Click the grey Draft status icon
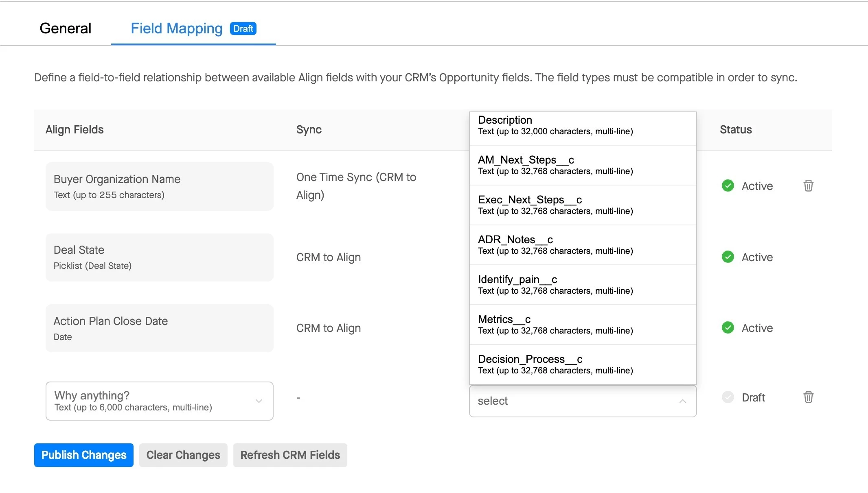868x493 pixels. pos(728,397)
